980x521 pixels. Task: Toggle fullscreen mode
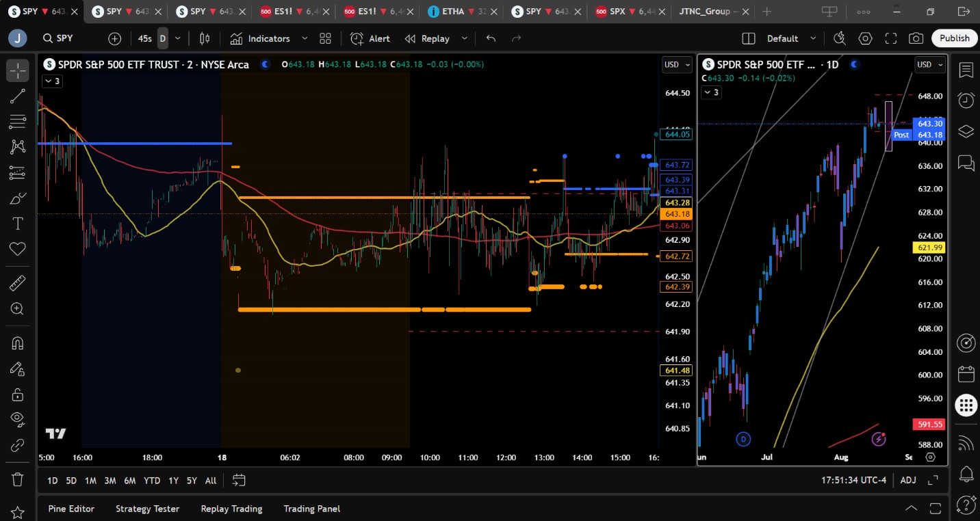pos(890,38)
